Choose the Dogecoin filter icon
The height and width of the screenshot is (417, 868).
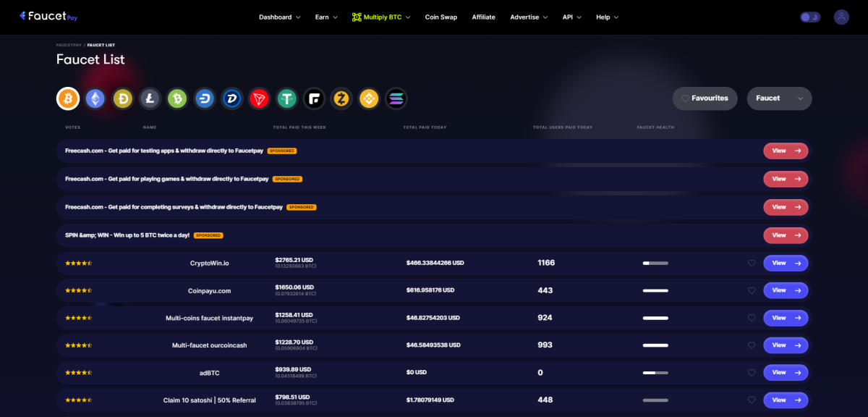coord(122,98)
